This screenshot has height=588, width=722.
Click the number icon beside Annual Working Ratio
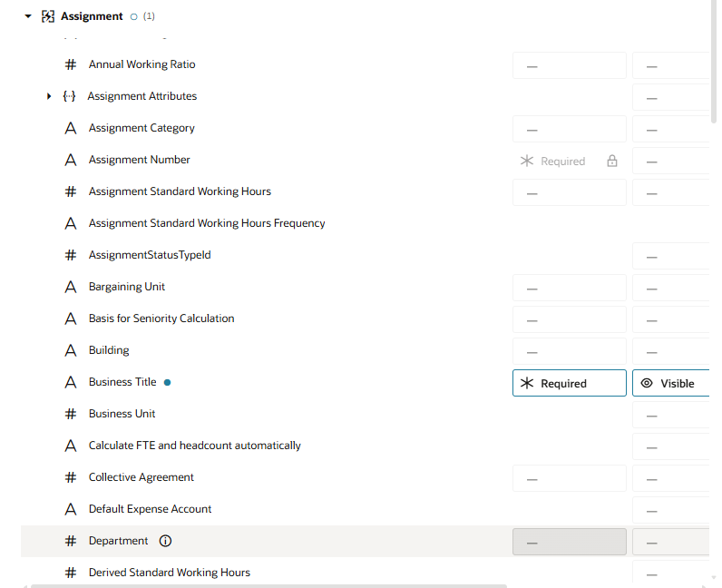pos(71,65)
